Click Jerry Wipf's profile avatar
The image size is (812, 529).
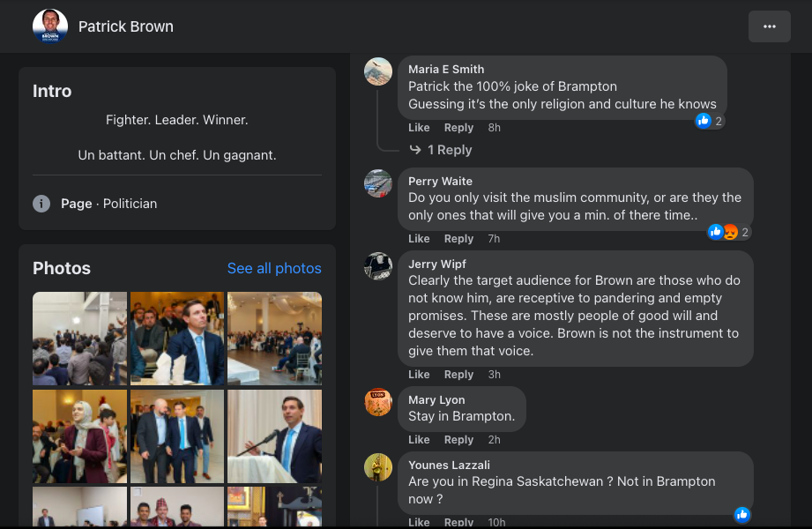tap(378, 266)
